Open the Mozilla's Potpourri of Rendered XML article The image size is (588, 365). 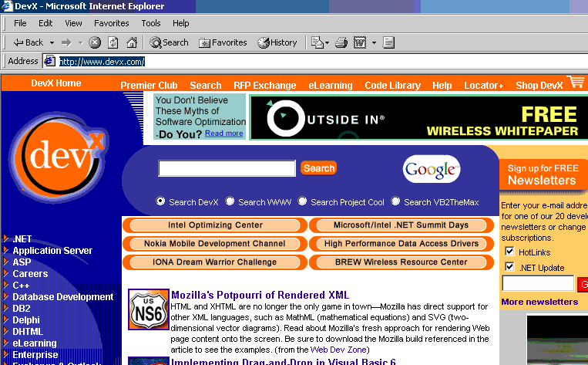point(260,295)
